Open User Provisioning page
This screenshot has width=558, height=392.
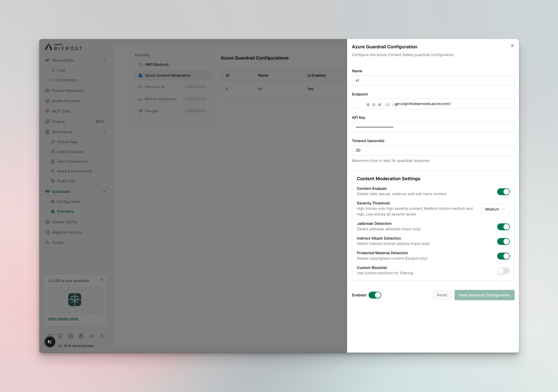[72, 161]
